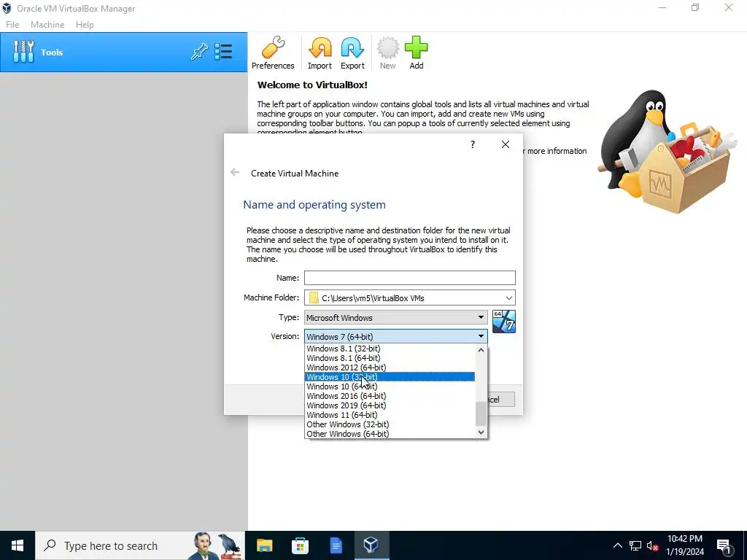Image resolution: width=747 pixels, height=560 pixels.
Task: Select Windows 10 (32-bit) version
Action: point(390,377)
